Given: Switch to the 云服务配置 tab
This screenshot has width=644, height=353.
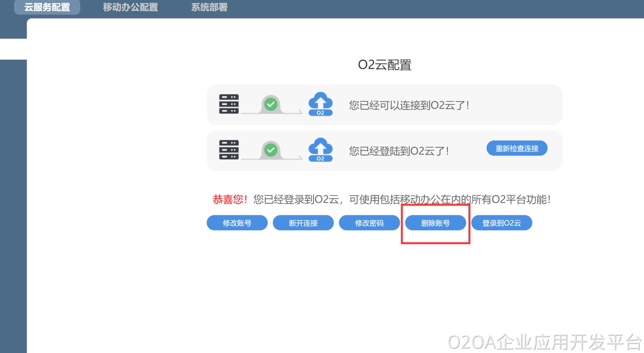Looking at the screenshot, I should 47,7.
